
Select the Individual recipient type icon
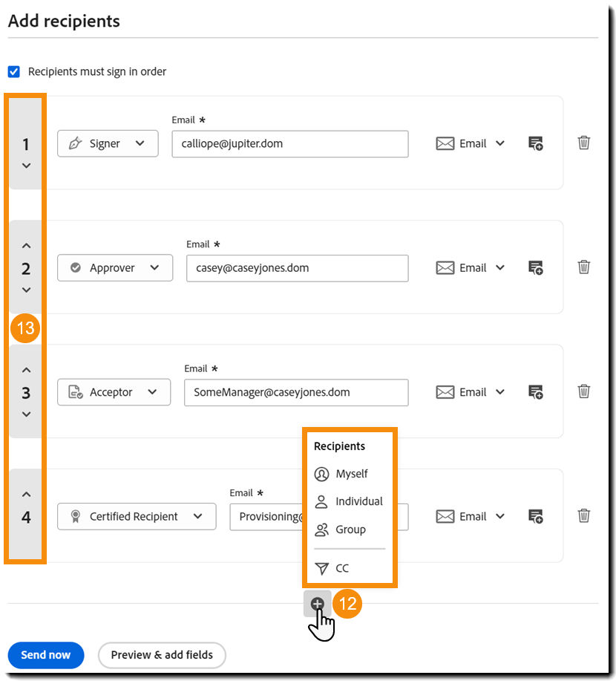(321, 501)
